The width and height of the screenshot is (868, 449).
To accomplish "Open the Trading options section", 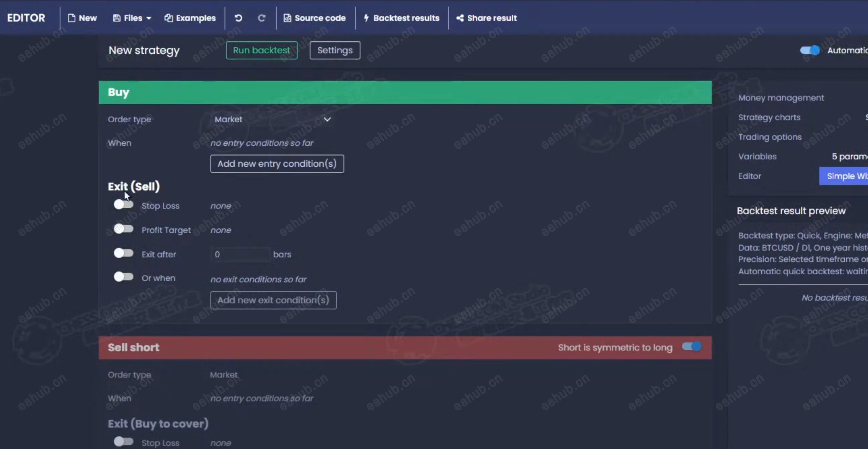I will [x=770, y=137].
